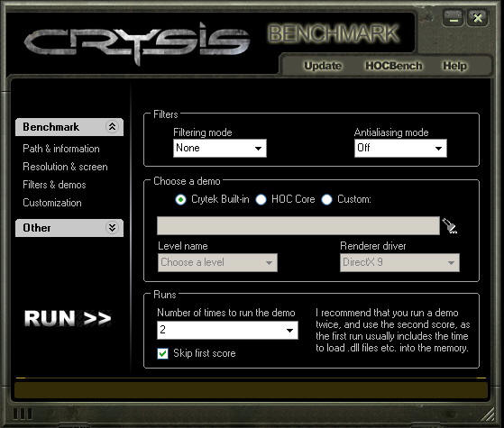This screenshot has width=504, height=428.
Task: Click the browse icon next to demo path
Action: [450, 225]
